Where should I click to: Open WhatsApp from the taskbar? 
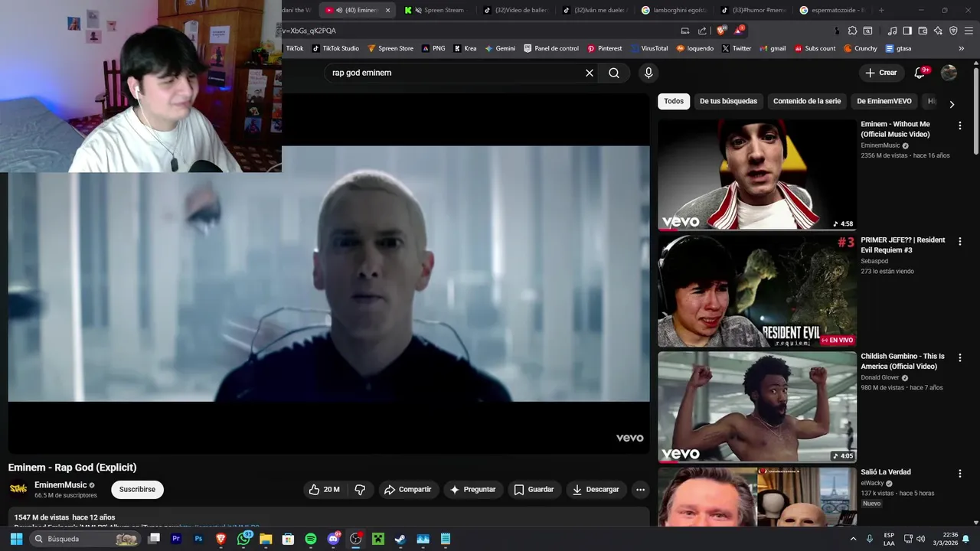coord(243,539)
